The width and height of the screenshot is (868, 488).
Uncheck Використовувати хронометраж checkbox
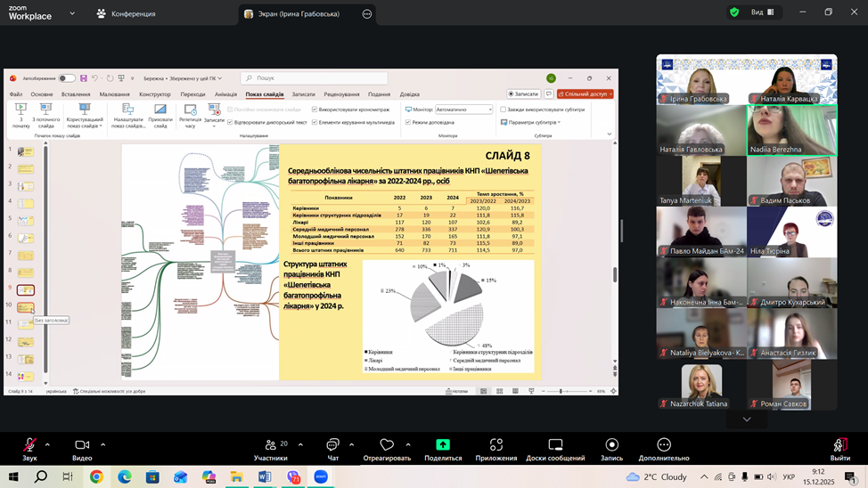click(315, 110)
